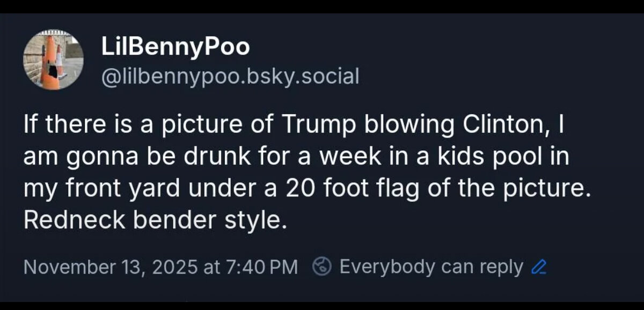644x310 pixels.
Task: Click the pencil edit icon after reply settings
Action: 538,267
